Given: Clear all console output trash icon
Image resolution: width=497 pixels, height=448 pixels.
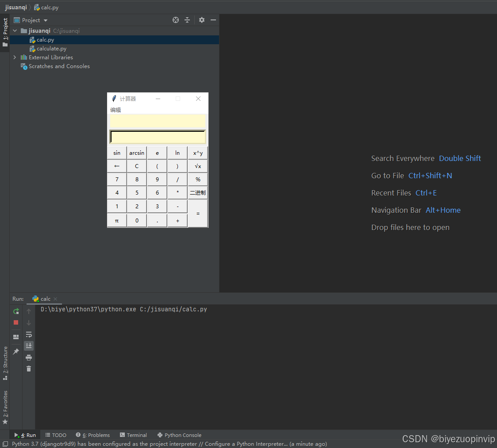Looking at the screenshot, I should click(x=29, y=369).
